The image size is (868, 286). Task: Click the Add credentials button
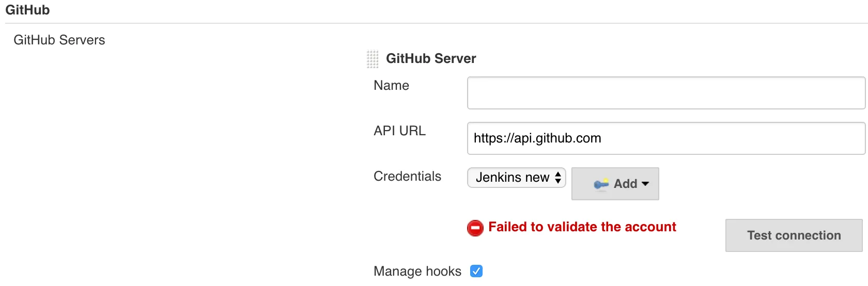[x=615, y=184]
